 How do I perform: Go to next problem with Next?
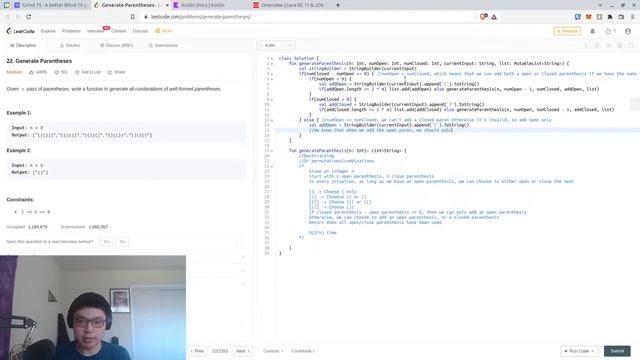tap(243, 351)
